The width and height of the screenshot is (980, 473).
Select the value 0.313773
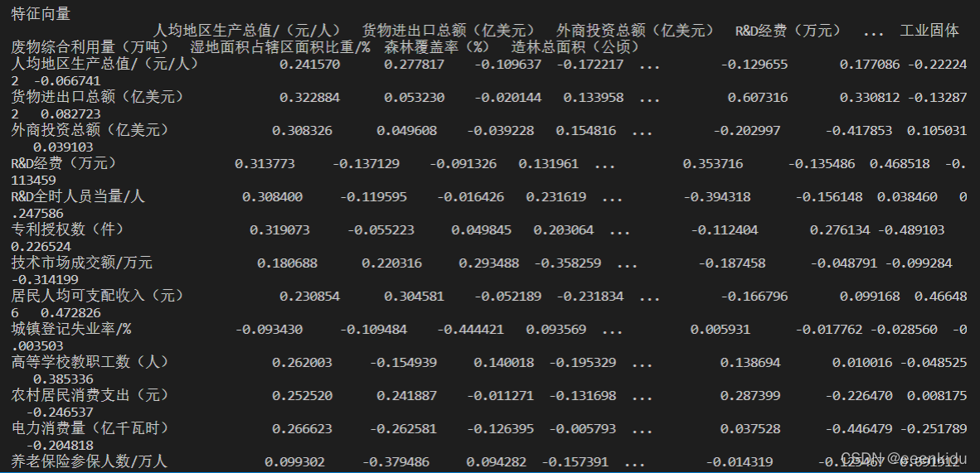(x=265, y=164)
